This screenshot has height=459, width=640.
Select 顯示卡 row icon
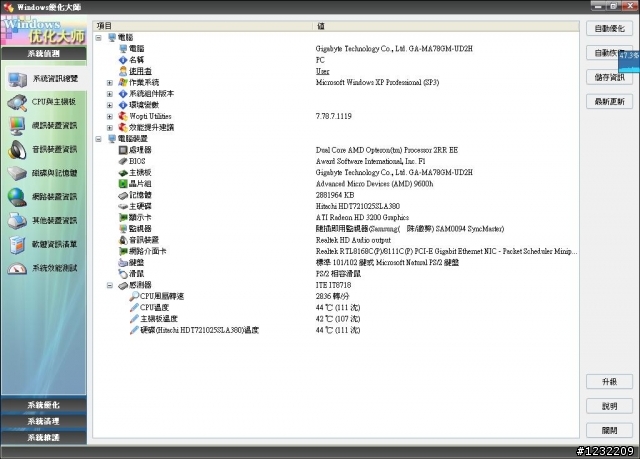point(123,218)
